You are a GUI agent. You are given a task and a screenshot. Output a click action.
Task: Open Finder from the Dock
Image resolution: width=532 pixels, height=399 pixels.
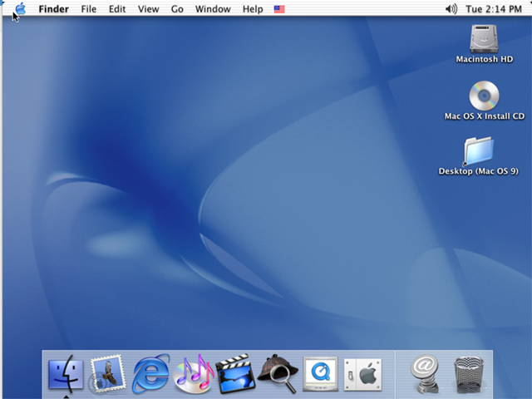pyautogui.click(x=65, y=373)
